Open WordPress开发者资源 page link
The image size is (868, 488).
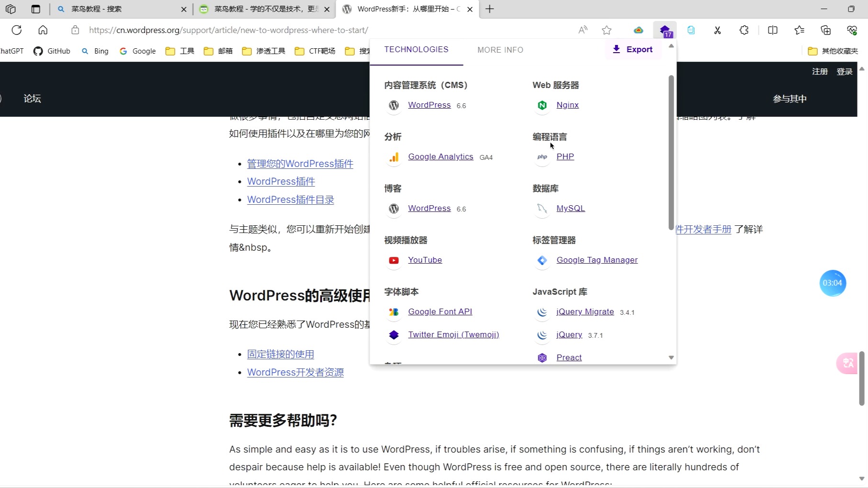point(295,372)
